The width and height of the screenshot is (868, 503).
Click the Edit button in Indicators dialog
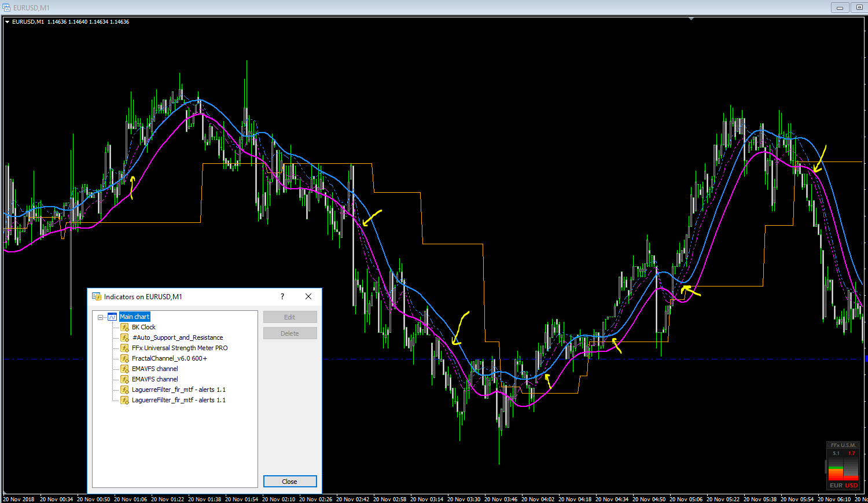point(290,317)
